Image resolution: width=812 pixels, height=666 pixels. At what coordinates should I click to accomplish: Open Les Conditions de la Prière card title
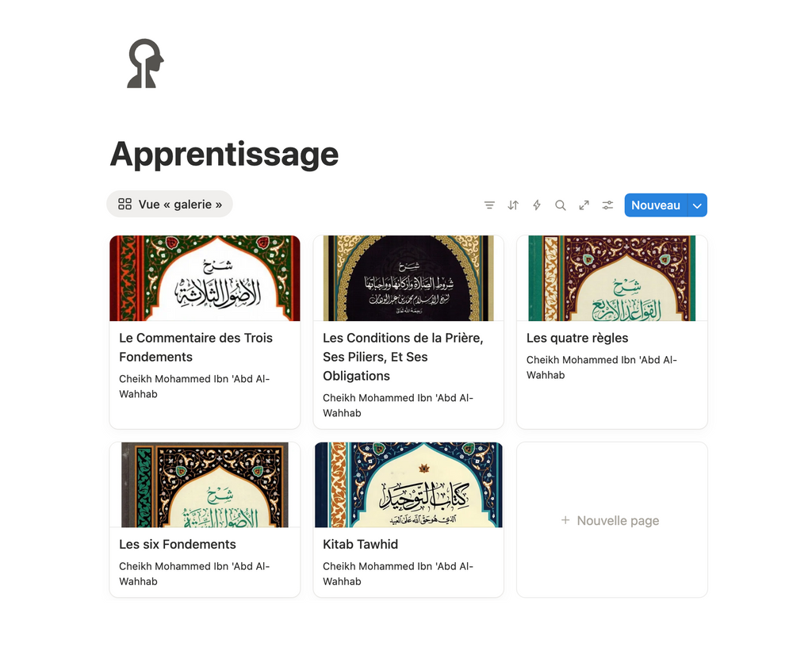click(403, 357)
